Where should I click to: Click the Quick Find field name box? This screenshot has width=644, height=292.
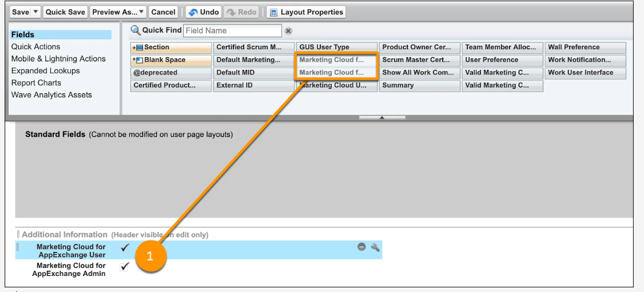[232, 30]
